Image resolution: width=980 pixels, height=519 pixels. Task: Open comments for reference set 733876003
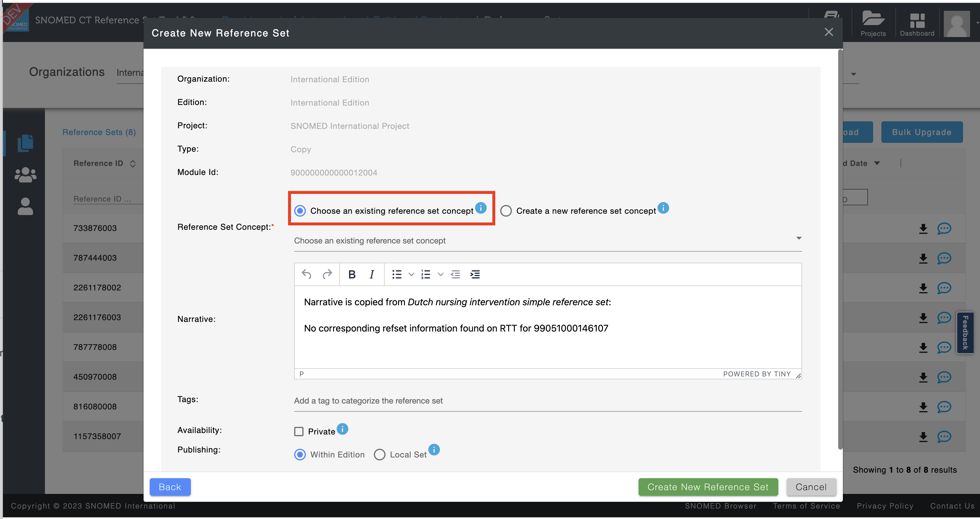944,228
